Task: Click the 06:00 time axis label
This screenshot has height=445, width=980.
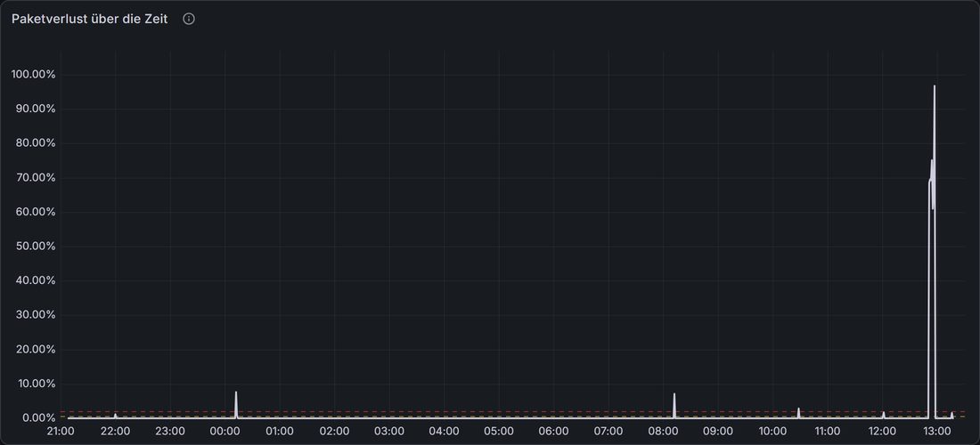Action: pyautogui.click(x=554, y=432)
